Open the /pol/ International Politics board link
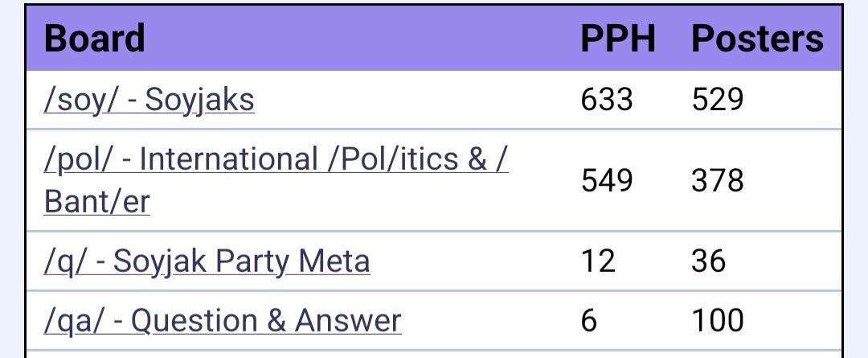 tap(276, 160)
